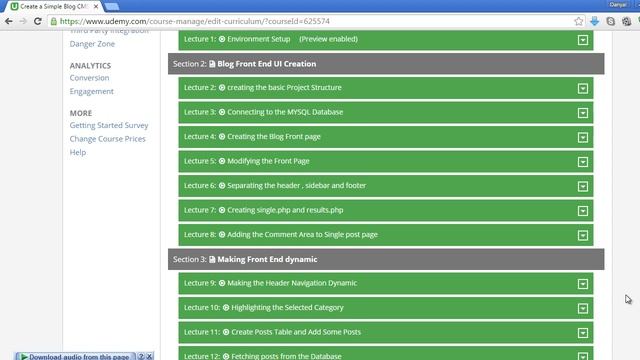The height and width of the screenshot is (360, 640).
Task: Reload the page with the refresh icon
Action: pos(38,21)
